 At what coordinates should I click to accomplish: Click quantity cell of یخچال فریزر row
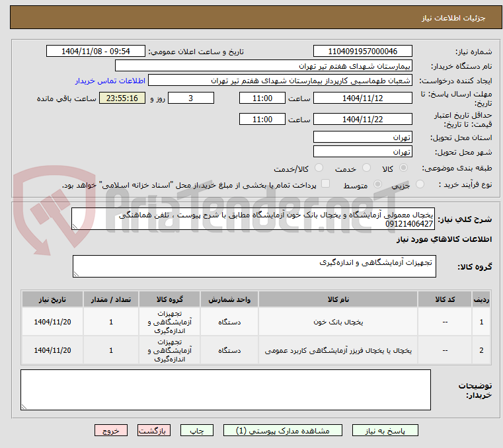coord(110,350)
